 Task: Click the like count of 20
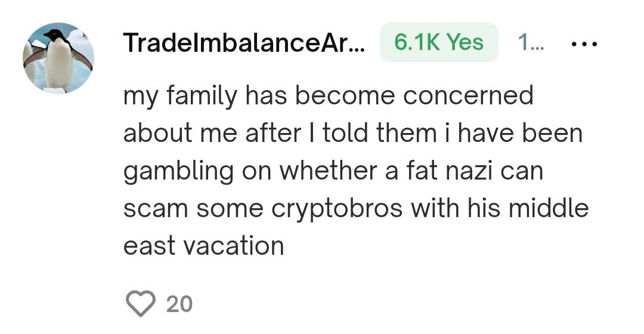pyautogui.click(x=179, y=304)
